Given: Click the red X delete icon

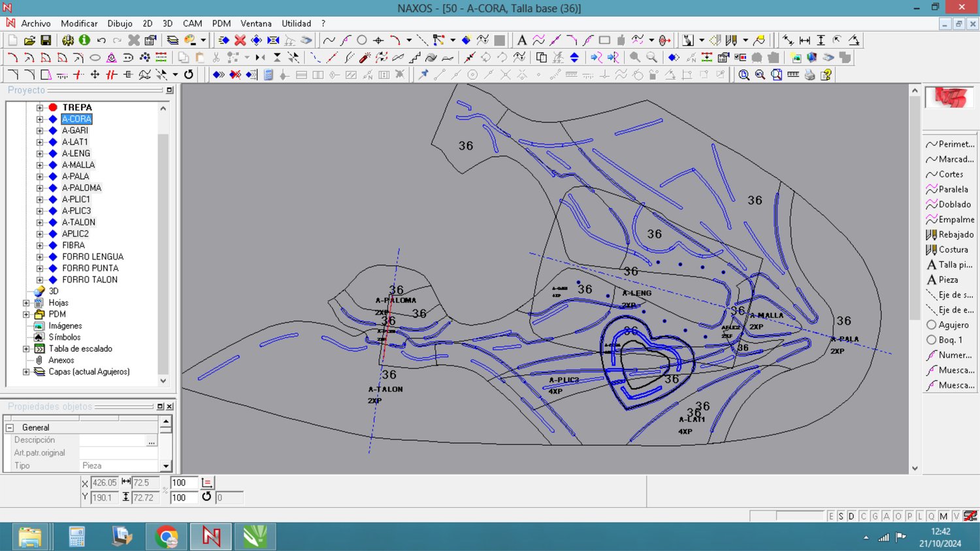Looking at the screenshot, I should tap(240, 41).
